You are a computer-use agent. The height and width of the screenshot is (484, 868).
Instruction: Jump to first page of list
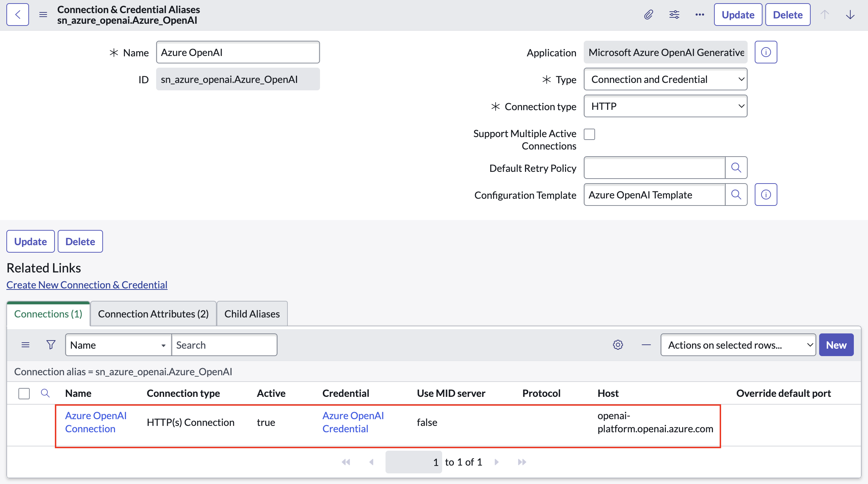point(346,462)
